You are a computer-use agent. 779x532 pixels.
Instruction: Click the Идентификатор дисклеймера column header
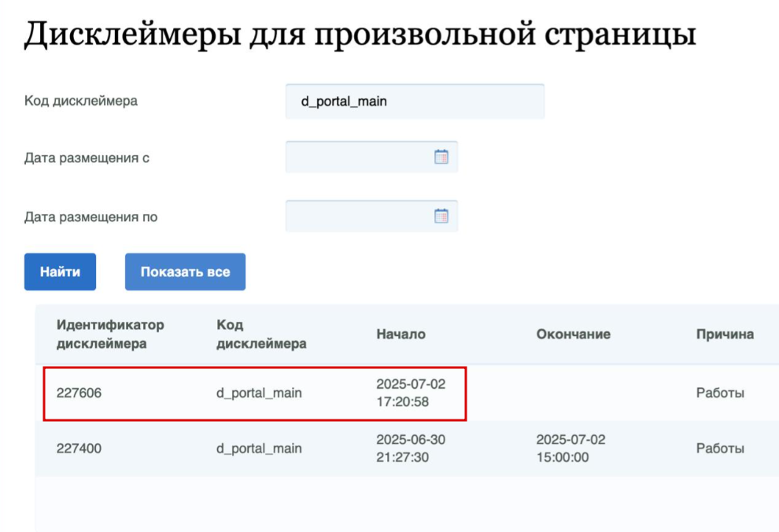coord(110,334)
